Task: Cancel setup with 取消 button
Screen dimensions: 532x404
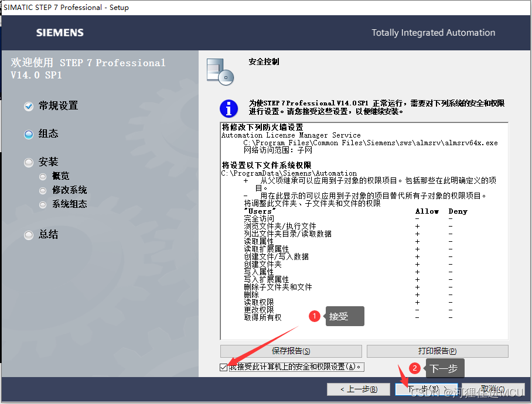Action: click(x=493, y=389)
